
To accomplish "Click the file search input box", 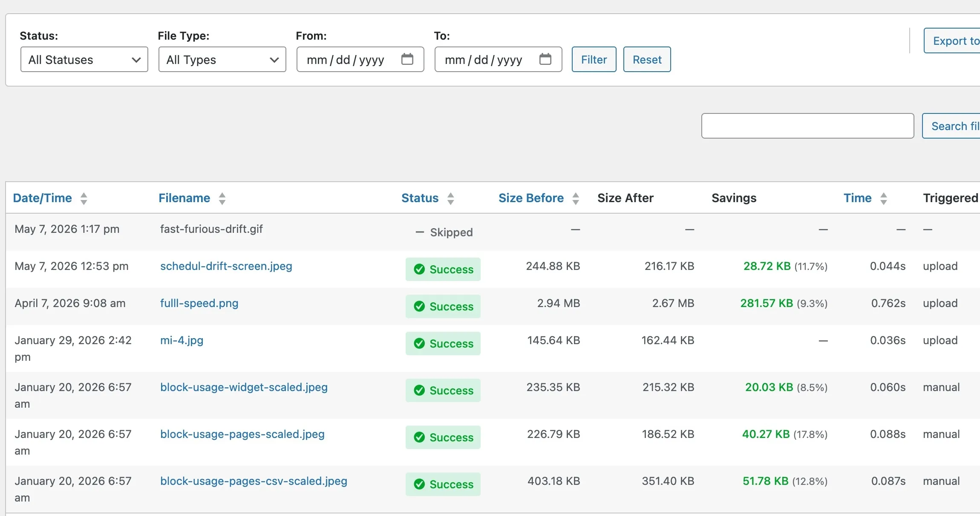I will click(807, 126).
